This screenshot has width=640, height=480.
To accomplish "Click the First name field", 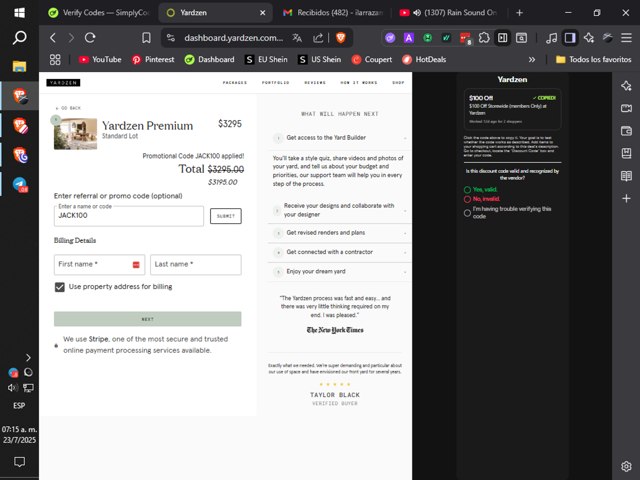I will tap(99, 264).
